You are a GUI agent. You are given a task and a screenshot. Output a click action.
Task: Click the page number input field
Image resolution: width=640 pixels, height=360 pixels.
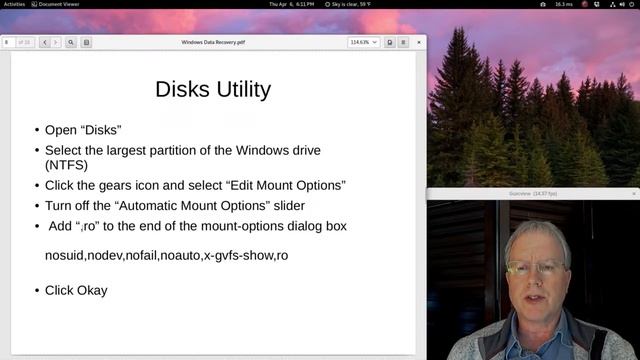pyautogui.click(x=9, y=42)
